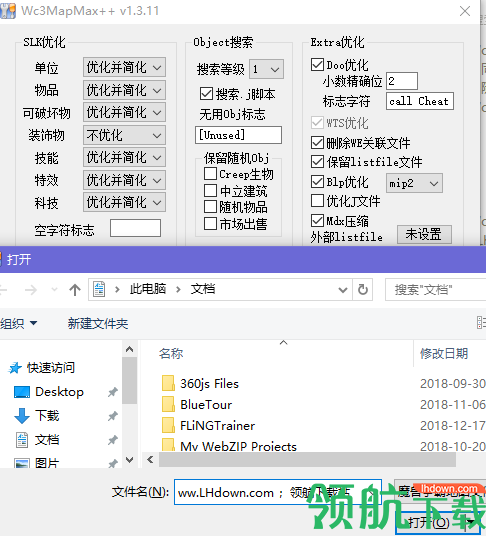Open the 组织 menu
This screenshot has height=536, width=486.
(x=18, y=323)
